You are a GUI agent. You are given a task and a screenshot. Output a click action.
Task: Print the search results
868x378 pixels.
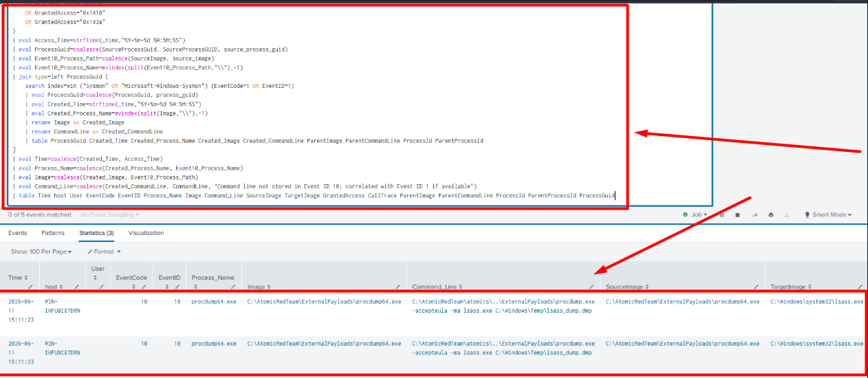[x=771, y=215]
